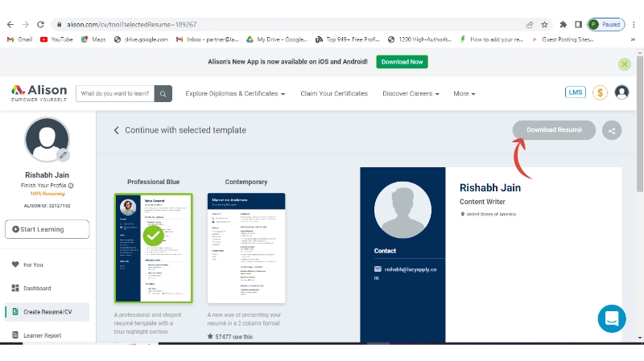Click the LMS icon button
Screen dimensions: 644x361
pyautogui.click(x=576, y=92)
